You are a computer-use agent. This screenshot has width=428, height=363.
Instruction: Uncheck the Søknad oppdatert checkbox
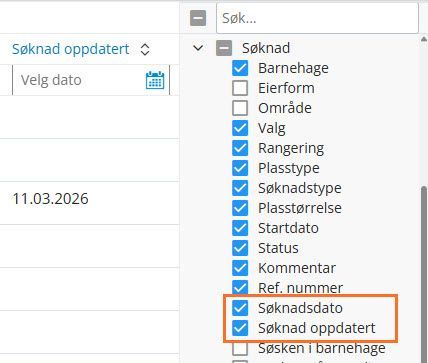[x=240, y=328]
